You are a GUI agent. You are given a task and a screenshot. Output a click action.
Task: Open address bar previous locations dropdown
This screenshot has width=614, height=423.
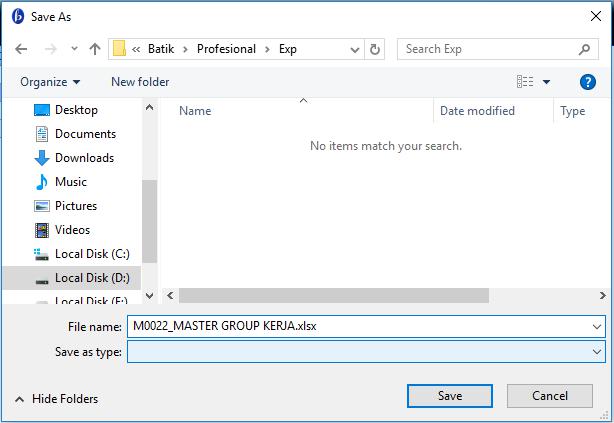355,49
